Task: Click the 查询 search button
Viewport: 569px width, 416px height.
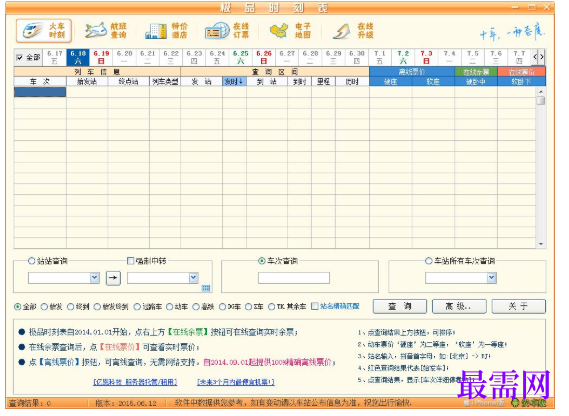Action: [x=400, y=306]
